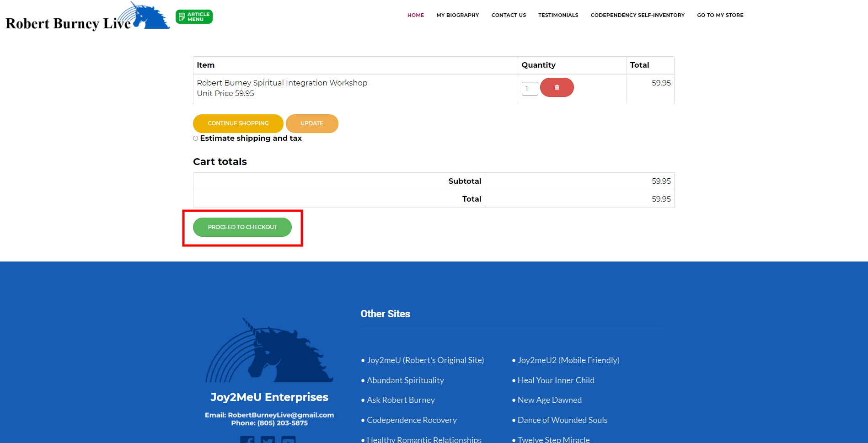This screenshot has height=443, width=868.
Task: Visit Heal Your Inner Child link
Action: pos(556,380)
